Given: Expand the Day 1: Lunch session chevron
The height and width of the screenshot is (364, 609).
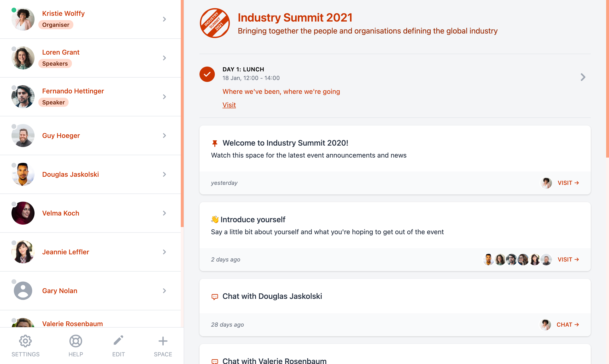Looking at the screenshot, I should coord(583,77).
